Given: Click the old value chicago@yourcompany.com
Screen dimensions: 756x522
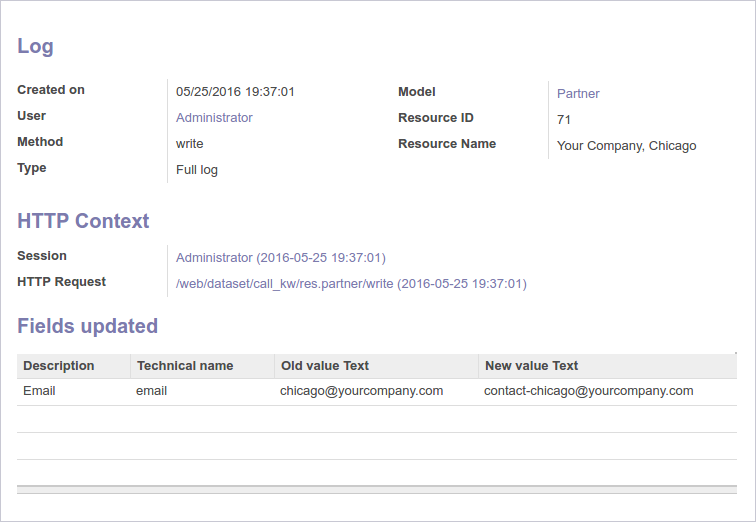Looking at the screenshot, I should point(361,391).
